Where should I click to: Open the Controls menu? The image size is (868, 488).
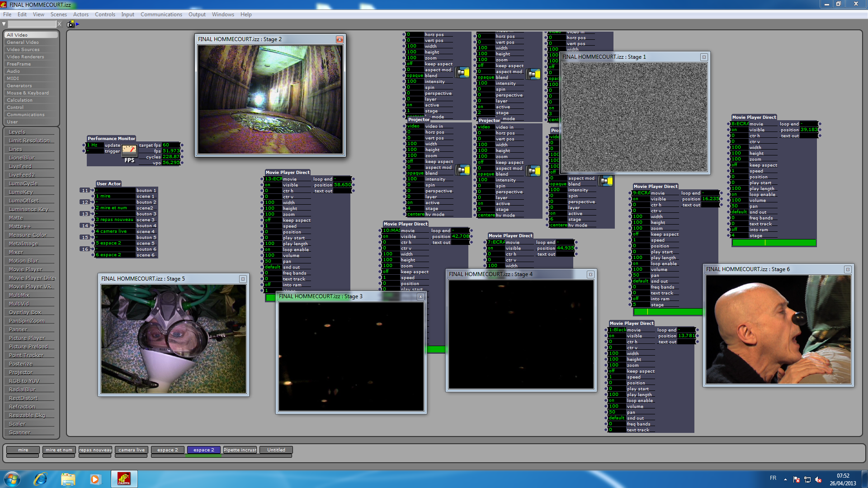click(x=105, y=14)
